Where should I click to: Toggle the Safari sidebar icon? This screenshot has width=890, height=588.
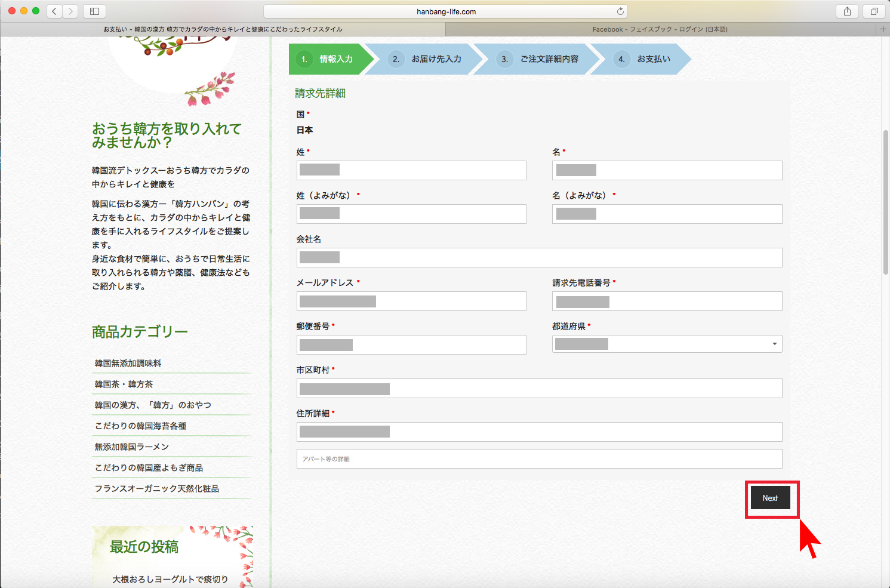coord(94,11)
